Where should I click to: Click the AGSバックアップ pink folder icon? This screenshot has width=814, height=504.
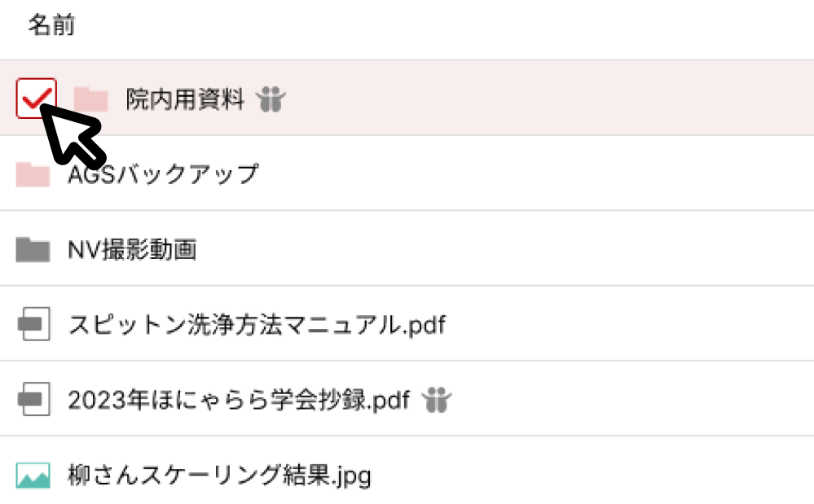pos(33,174)
